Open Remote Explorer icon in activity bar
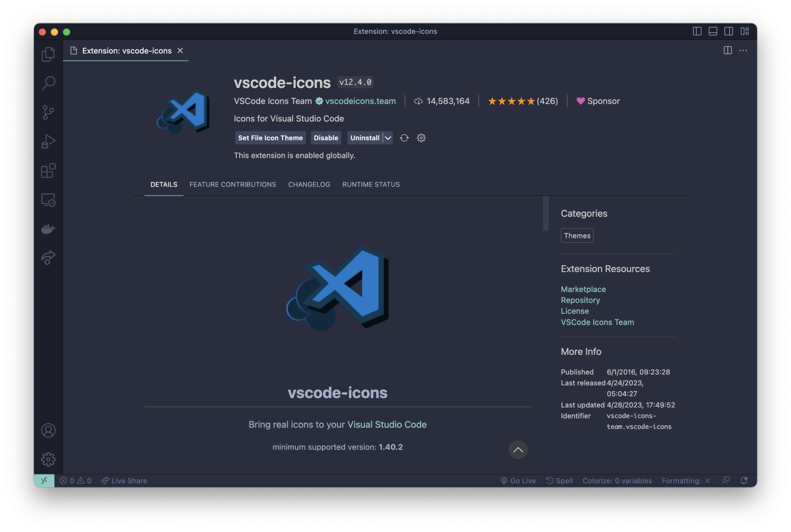Viewport: 791px width, 532px height. [48, 200]
